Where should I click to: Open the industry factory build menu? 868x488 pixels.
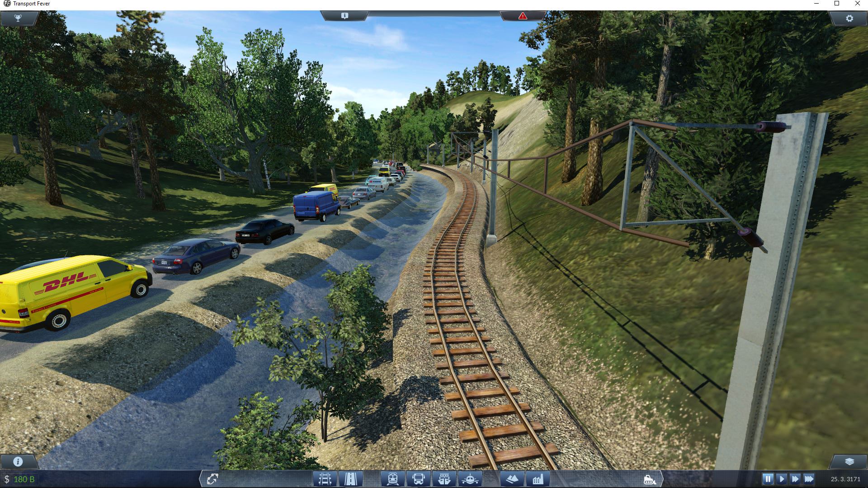pyautogui.click(x=538, y=479)
